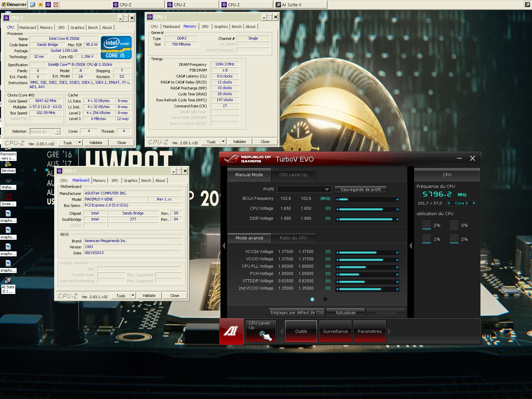Adjust the BCLK Frequency slider
This screenshot has height=399, width=532.
coord(367,199)
